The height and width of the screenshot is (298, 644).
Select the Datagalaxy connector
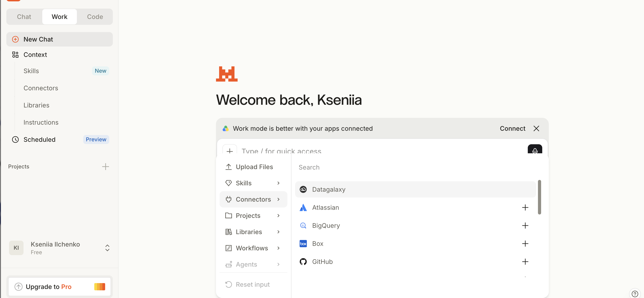(415, 189)
